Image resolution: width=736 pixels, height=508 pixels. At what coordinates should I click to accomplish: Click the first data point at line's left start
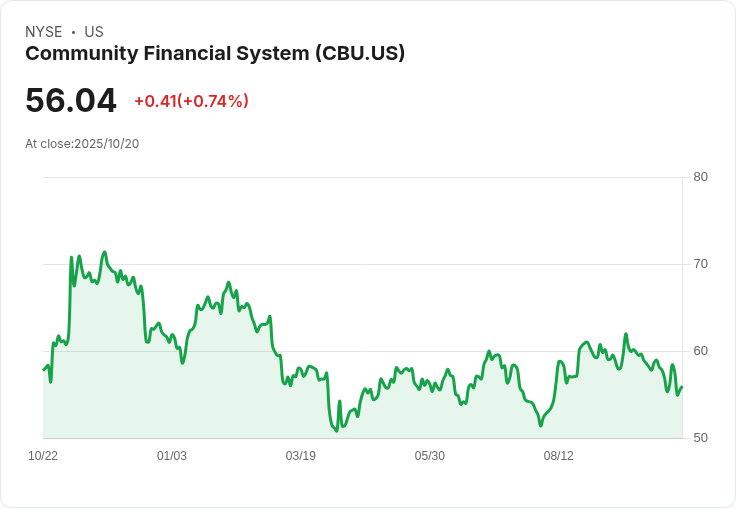click(43, 370)
